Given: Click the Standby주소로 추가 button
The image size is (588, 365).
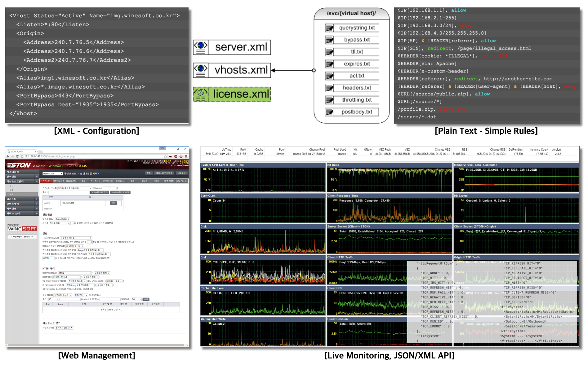Looking at the screenshot, I should tap(120, 192).
